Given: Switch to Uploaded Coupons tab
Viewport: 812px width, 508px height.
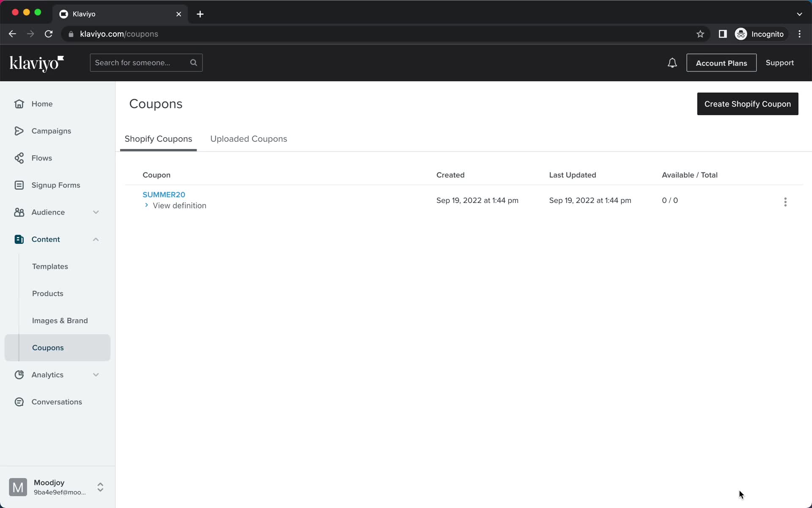Looking at the screenshot, I should (x=249, y=139).
